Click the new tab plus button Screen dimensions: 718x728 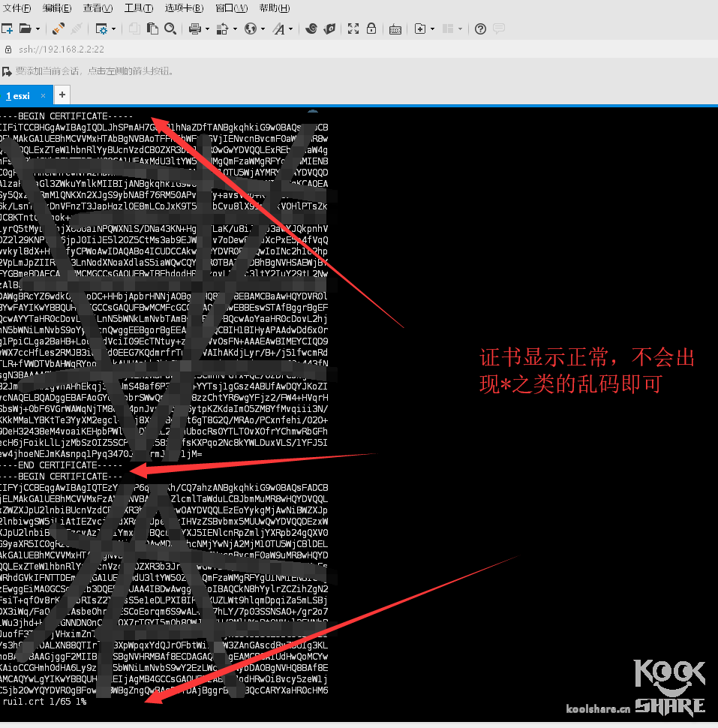pyautogui.click(x=62, y=95)
